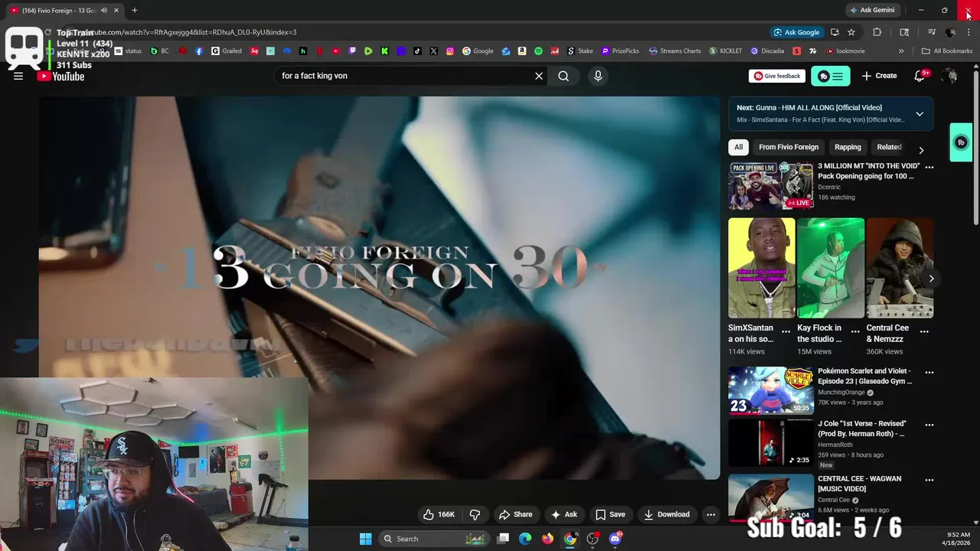
Task: Toggle the green extension pill next to Create
Action: point(831,76)
